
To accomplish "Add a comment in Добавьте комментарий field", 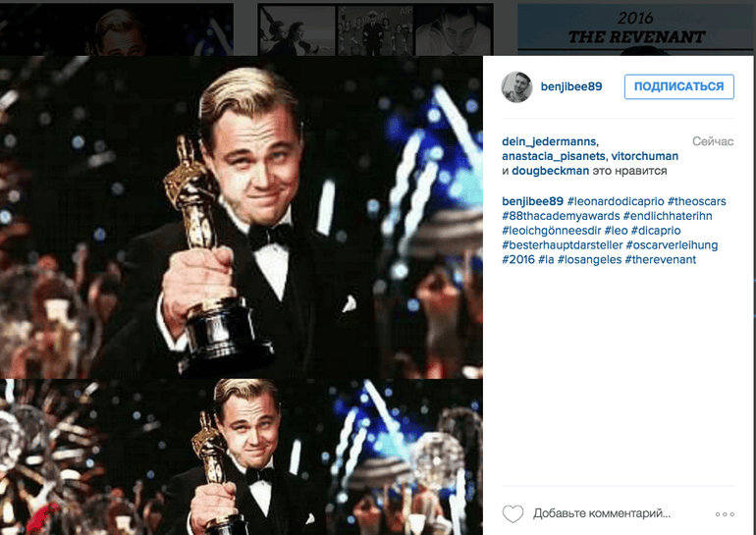I will pyautogui.click(x=602, y=513).
